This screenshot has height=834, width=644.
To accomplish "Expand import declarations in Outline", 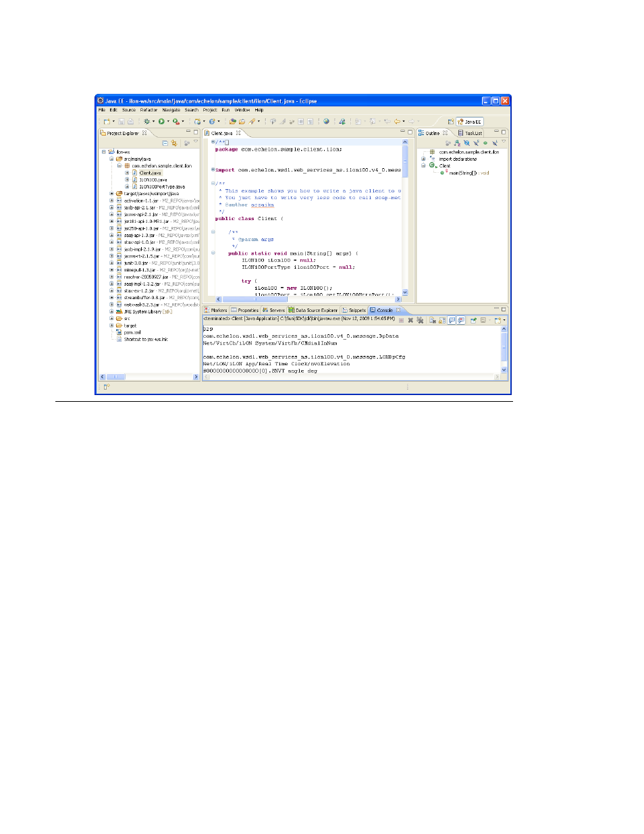I will click(x=423, y=159).
